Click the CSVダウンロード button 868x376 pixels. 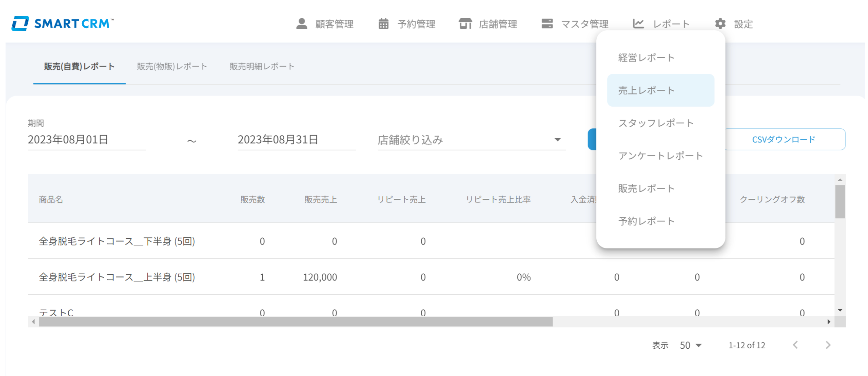coord(783,139)
